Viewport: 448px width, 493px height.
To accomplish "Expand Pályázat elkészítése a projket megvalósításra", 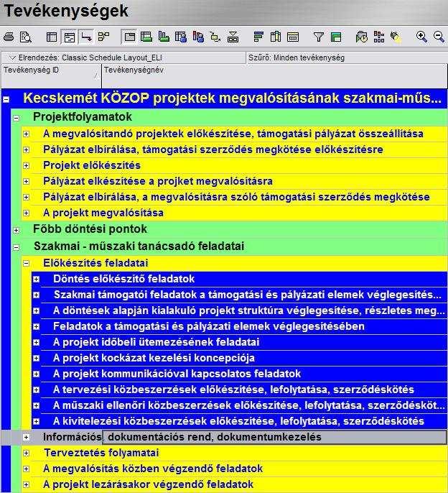I will (x=27, y=181).
